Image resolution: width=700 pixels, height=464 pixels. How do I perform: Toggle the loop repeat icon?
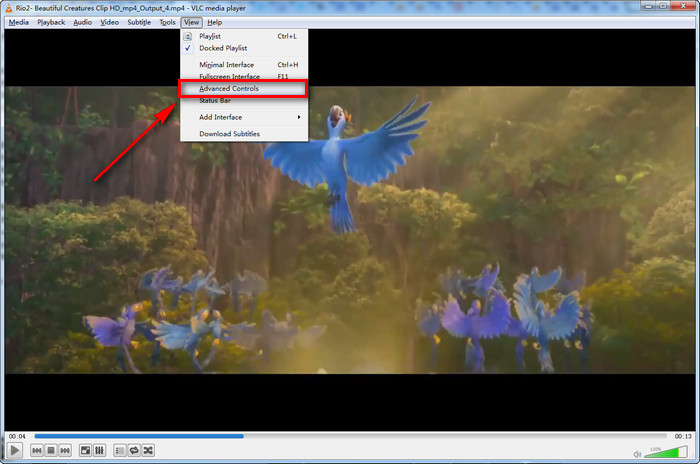point(134,451)
